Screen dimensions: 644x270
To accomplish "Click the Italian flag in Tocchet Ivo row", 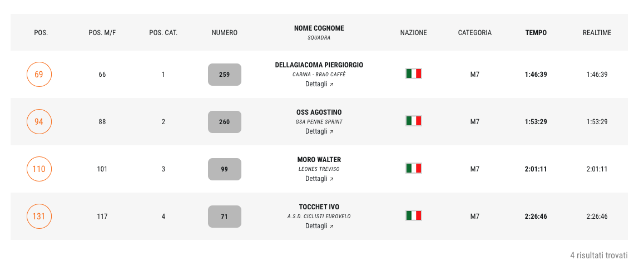I will 414,215.
